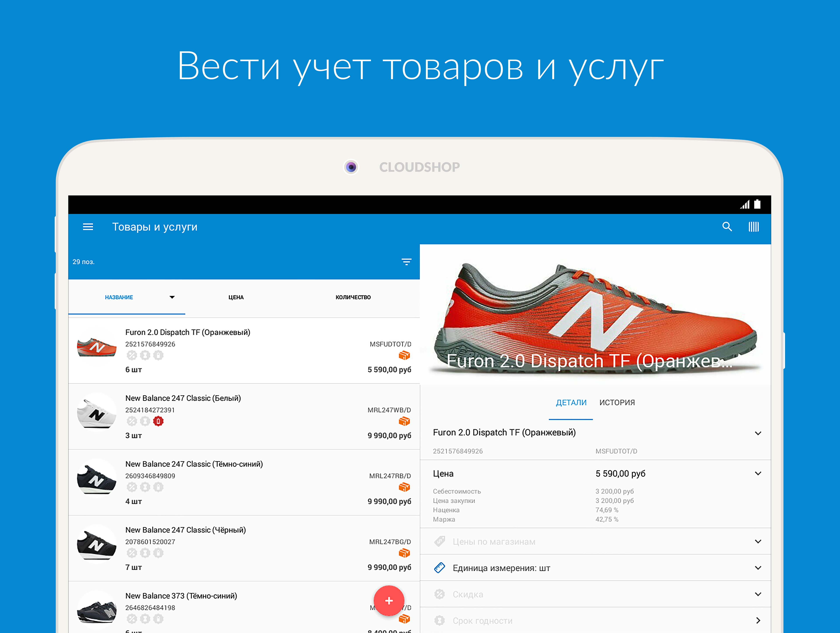
Task: Switch to the ДЕТАЛИ tab
Action: click(x=571, y=403)
